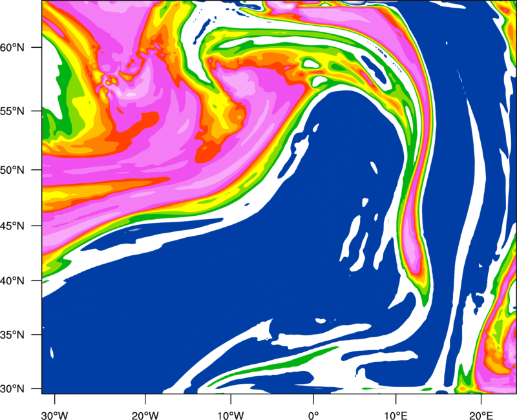The height and width of the screenshot is (420, 517).
Task: Click the 10°E longitude label
Action: pos(396,415)
